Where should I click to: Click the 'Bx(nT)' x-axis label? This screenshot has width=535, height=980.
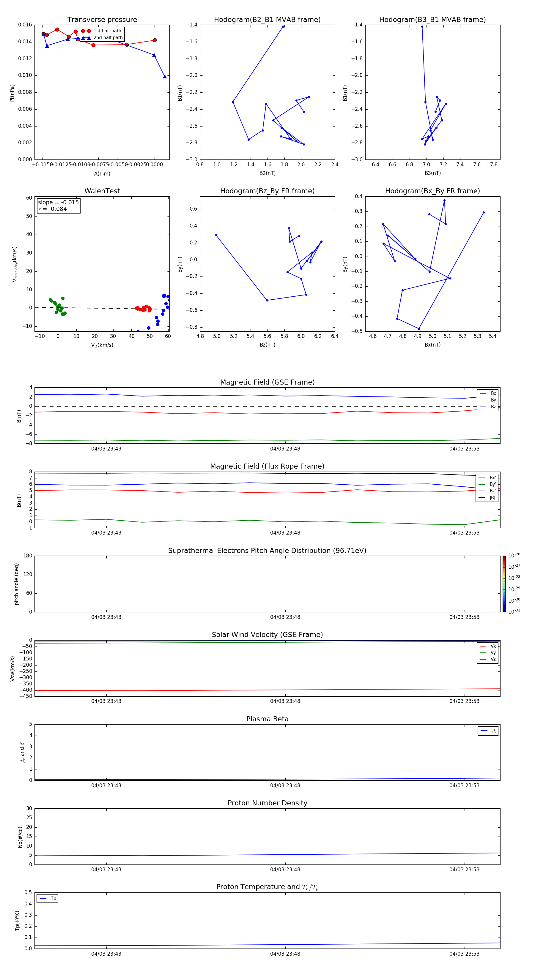tap(432, 345)
